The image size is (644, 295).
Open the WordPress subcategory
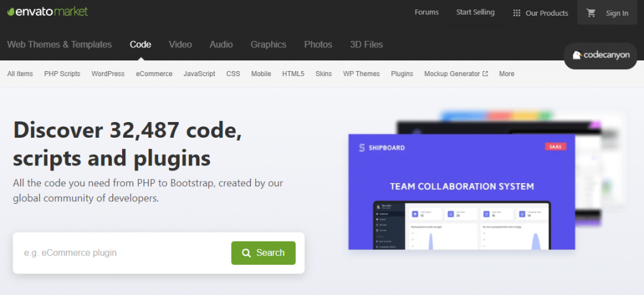[x=108, y=74]
